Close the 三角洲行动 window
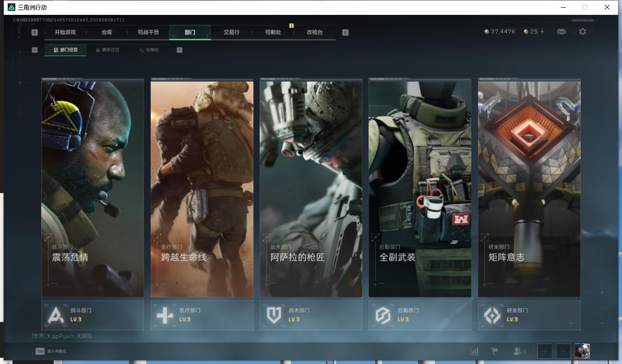622x364 pixels. pos(607,7)
